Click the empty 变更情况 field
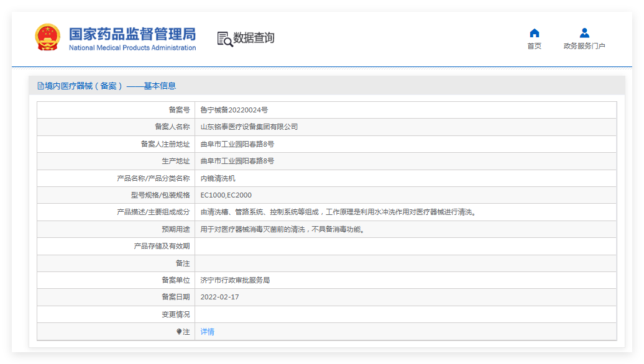Viewport: 644px width, 364px height. [x=311, y=314]
